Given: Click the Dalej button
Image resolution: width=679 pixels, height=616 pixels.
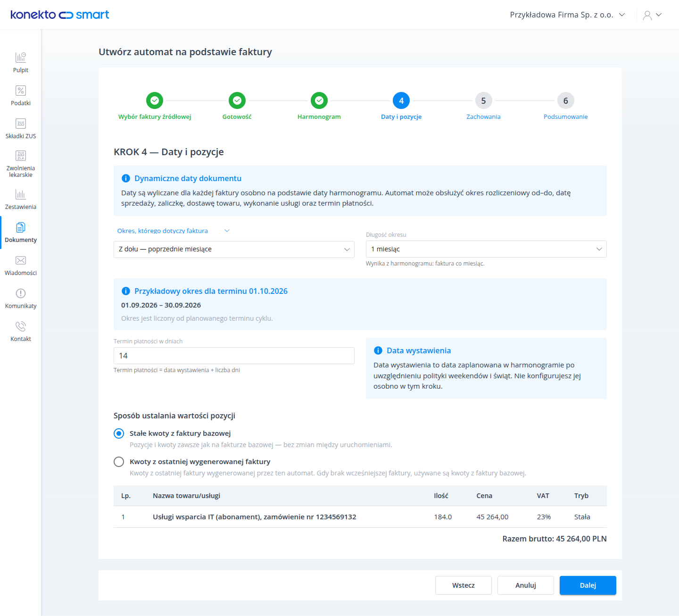Looking at the screenshot, I should [588, 585].
